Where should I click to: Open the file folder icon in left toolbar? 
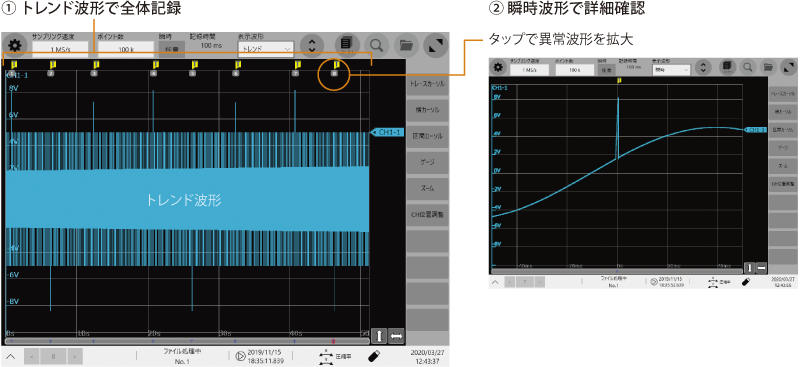(406, 45)
